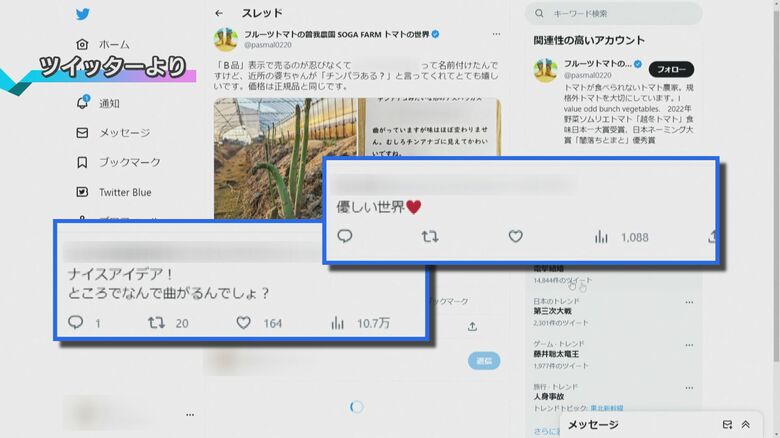
Task: Click the 東北新幹線 trend topic link
Action: pyautogui.click(x=606, y=408)
